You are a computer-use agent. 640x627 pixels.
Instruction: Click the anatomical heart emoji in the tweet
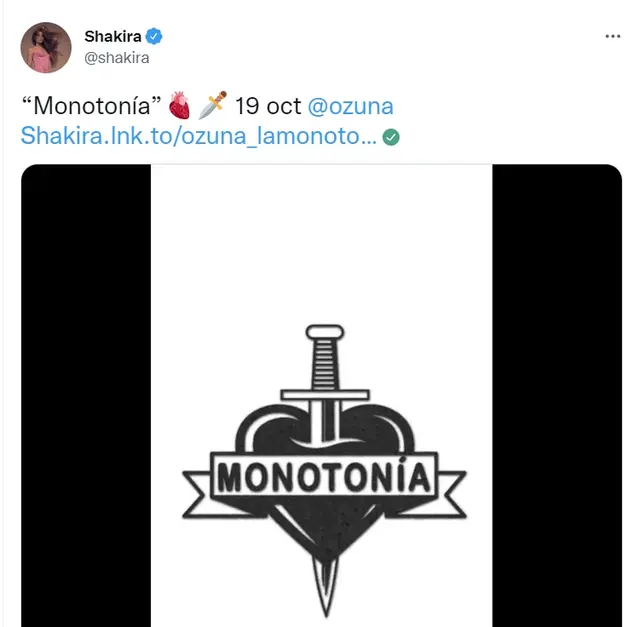point(179,105)
